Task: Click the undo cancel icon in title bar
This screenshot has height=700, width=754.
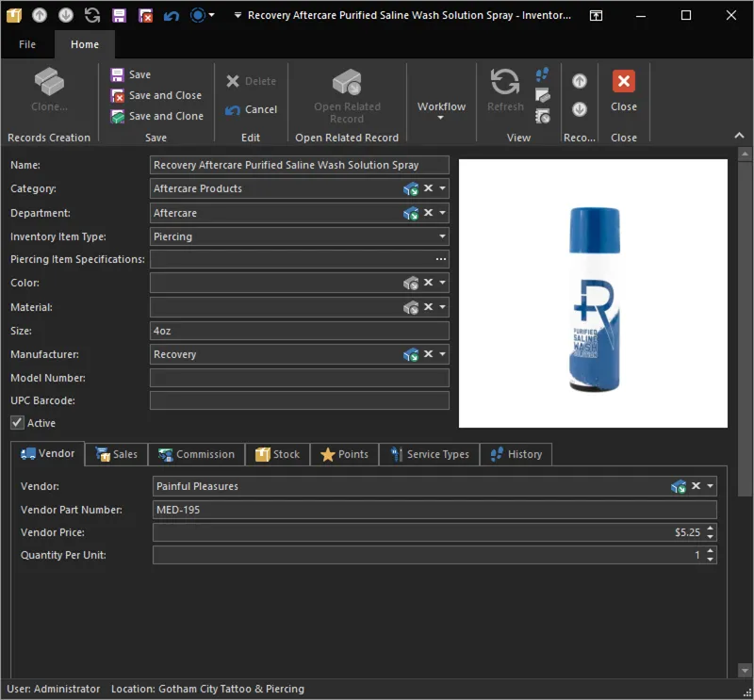Action: click(x=172, y=15)
